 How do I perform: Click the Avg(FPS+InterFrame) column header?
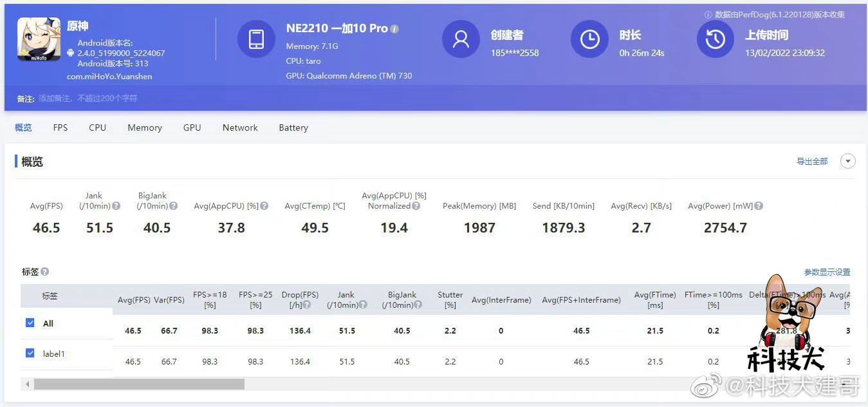click(x=582, y=300)
